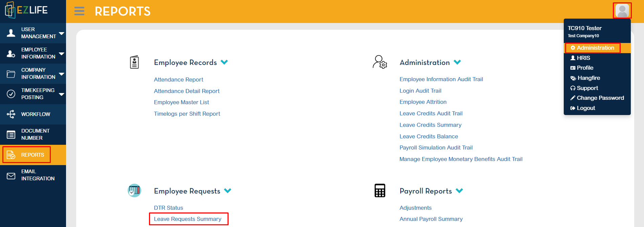
Task: Open the Adjustments payroll link
Action: pyautogui.click(x=415, y=208)
